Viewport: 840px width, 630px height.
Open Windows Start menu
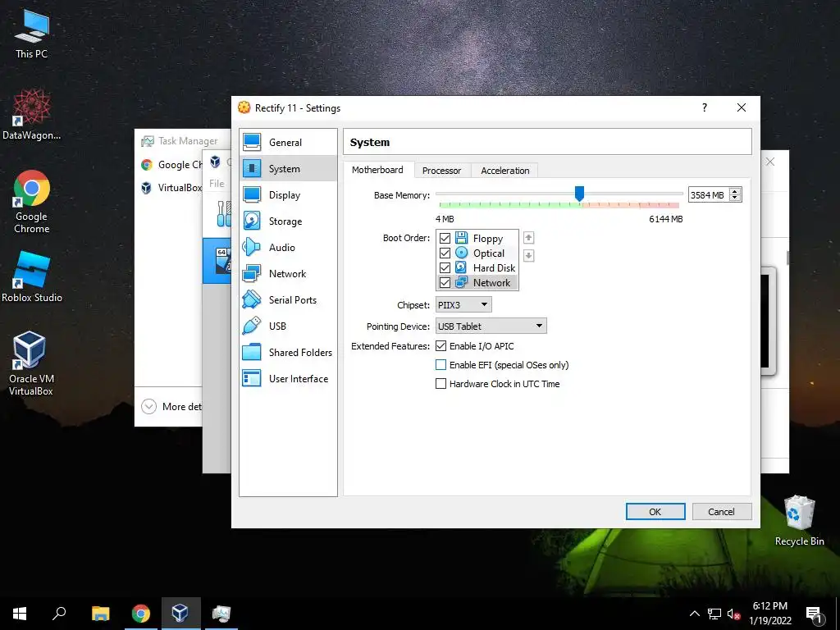(x=20, y=614)
